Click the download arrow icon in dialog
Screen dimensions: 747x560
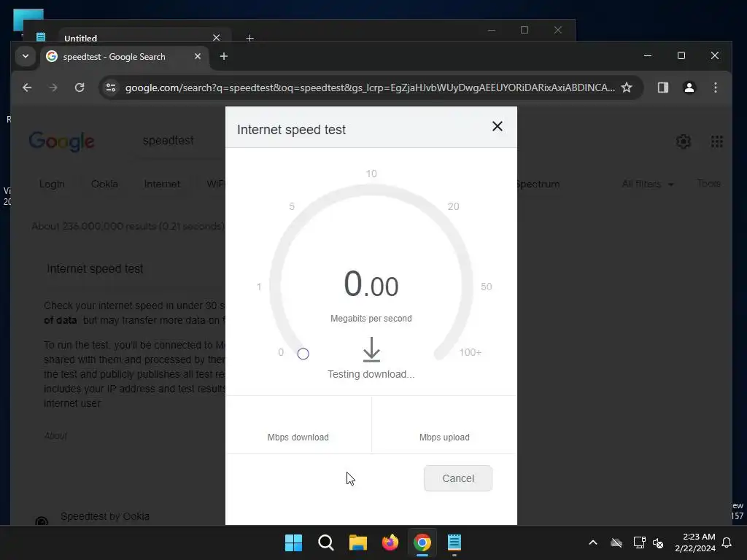[371, 349]
